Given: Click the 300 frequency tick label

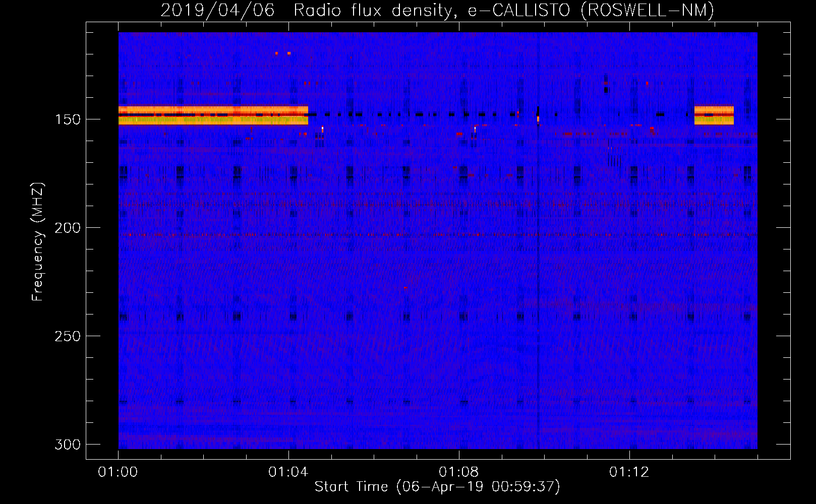Looking at the screenshot, I should [68, 445].
